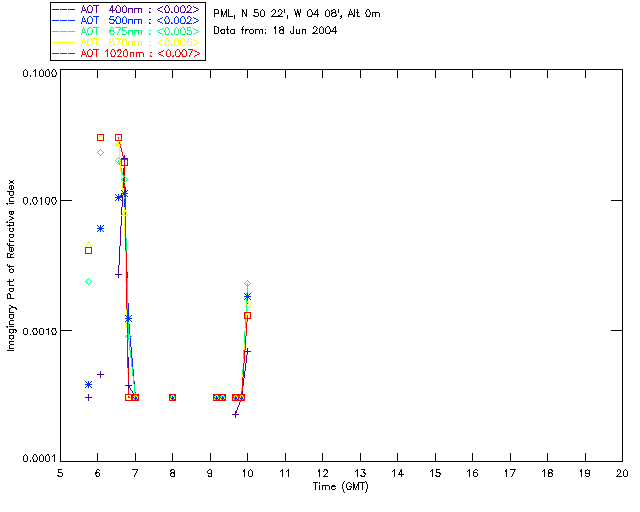Click the x-axis tick label 12
640x512 pixels.
[322, 473]
